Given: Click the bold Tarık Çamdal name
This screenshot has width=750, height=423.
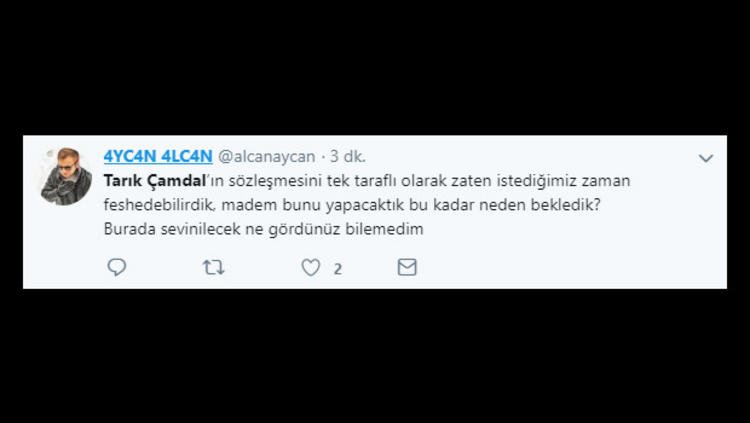Looking at the screenshot, I should pyautogui.click(x=154, y=181).
